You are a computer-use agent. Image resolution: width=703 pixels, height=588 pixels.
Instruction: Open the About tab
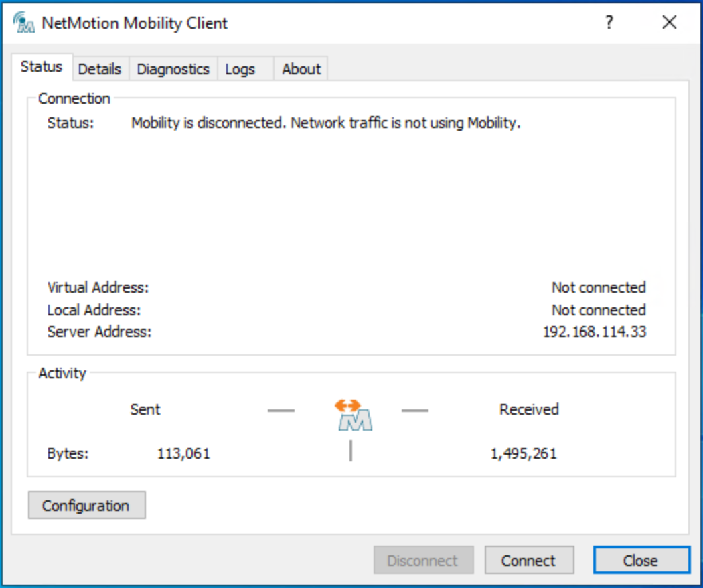click(301, 69)
